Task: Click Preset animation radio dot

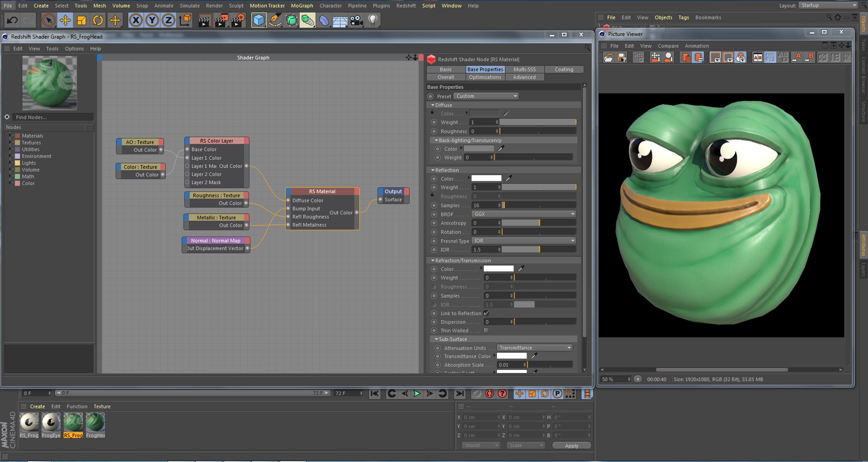Action: click(x=431, y=96)
